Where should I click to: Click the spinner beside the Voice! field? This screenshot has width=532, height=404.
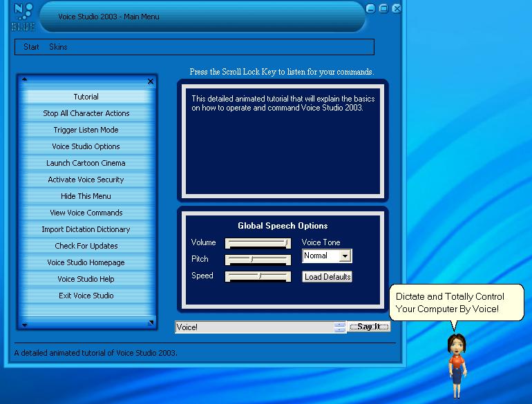340,327
